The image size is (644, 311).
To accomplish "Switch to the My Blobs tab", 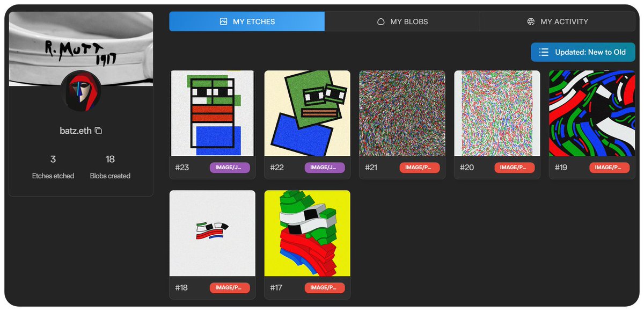I will tap(402, 21).
